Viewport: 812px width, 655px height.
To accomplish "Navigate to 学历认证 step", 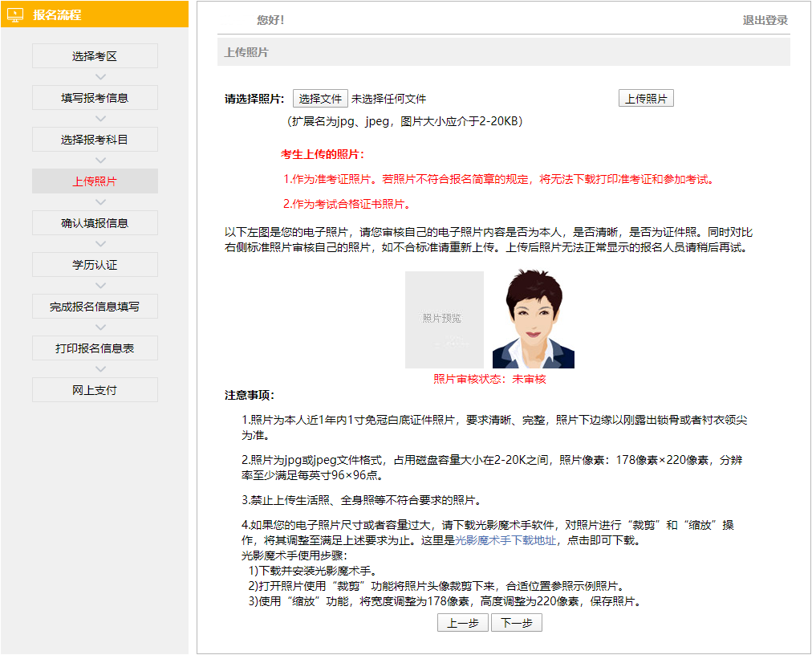I will [95, 265].
